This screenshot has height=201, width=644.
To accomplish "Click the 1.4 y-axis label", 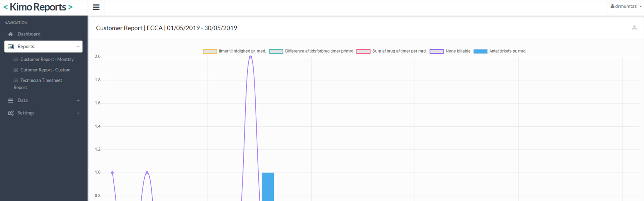I will tap(98, 126).
